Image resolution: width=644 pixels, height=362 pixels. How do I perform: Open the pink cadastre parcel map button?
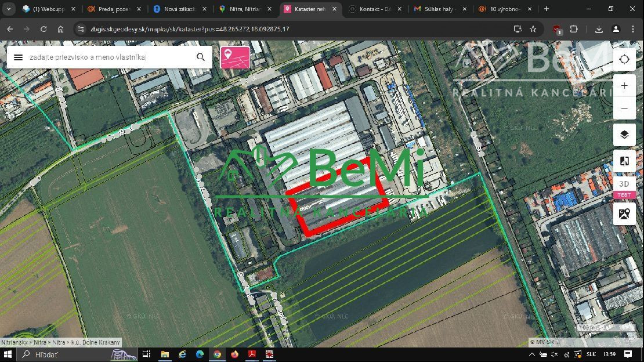(x=235, y=57)
